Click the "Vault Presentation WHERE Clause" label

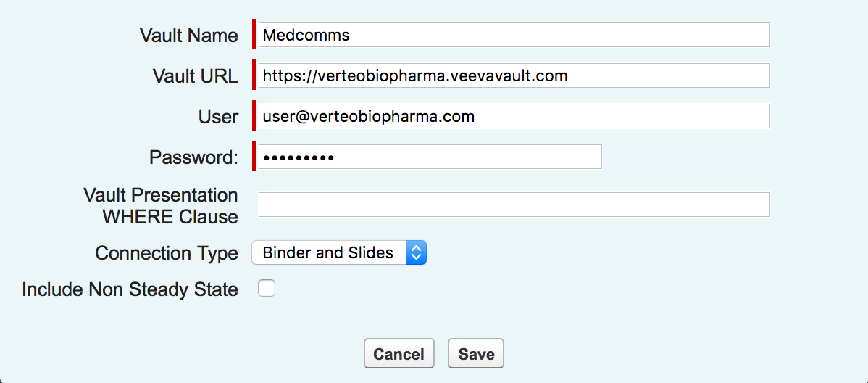tap(161, 206)
